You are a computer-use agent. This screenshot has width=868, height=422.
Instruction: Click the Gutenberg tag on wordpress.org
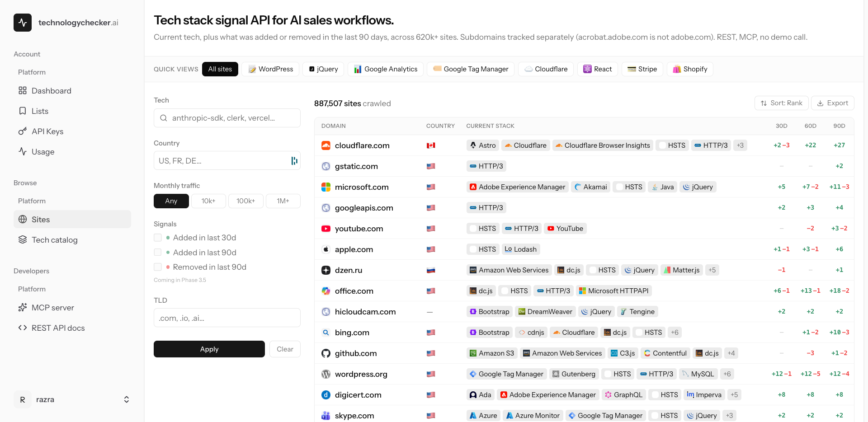pyautogui.click(x=574, y=374)
